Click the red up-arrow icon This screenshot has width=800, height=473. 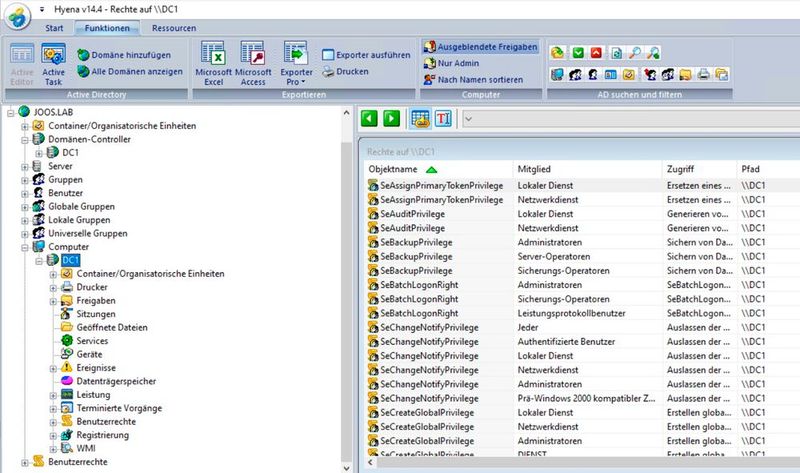tap(596, 53)
